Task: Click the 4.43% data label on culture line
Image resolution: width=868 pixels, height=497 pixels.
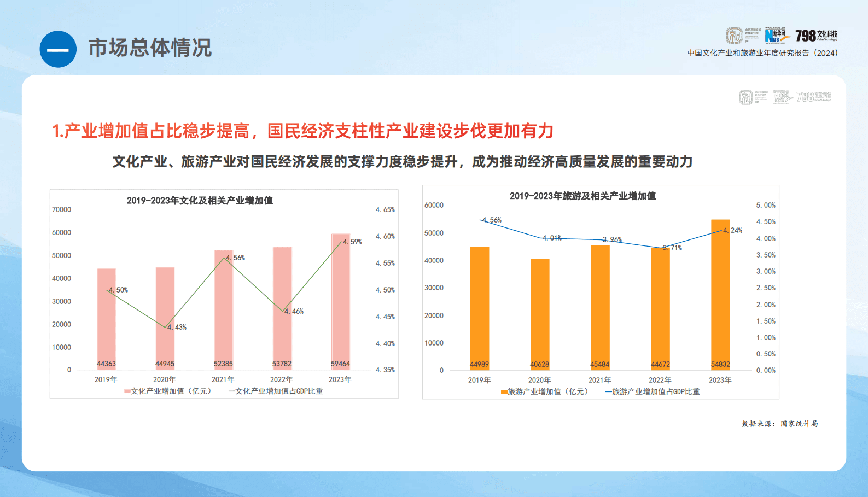Action: 177,328
